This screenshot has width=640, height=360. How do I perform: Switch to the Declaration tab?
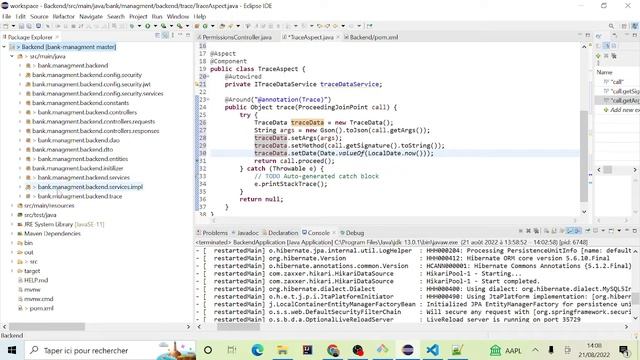click(280, 233)
